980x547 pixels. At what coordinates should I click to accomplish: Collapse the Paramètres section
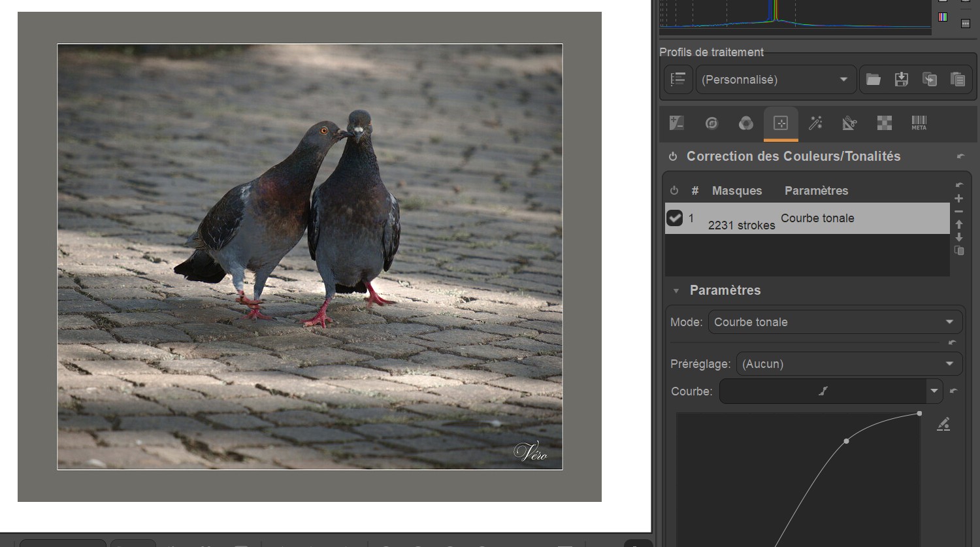point(676,291)
